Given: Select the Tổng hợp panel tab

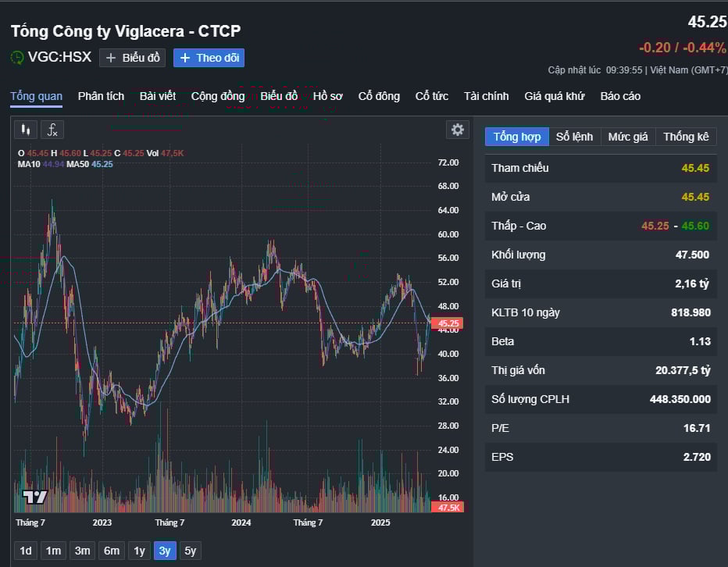Looking at the screenshot, I should point(517,137).
